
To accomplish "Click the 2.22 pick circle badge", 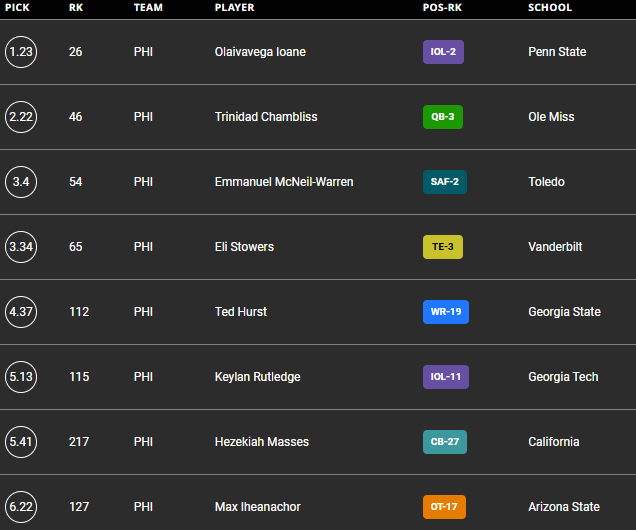I will point(20,117).
